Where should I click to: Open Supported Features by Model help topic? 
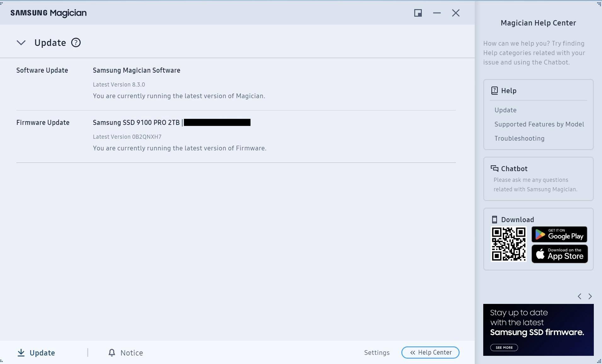point(539,124)
